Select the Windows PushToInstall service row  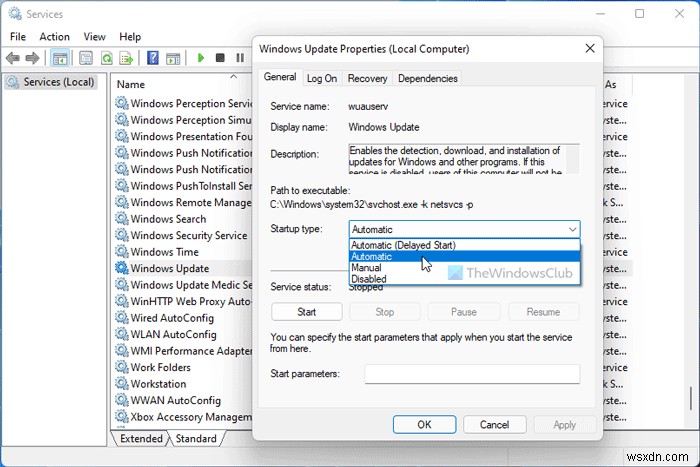(x=183, y=185)
